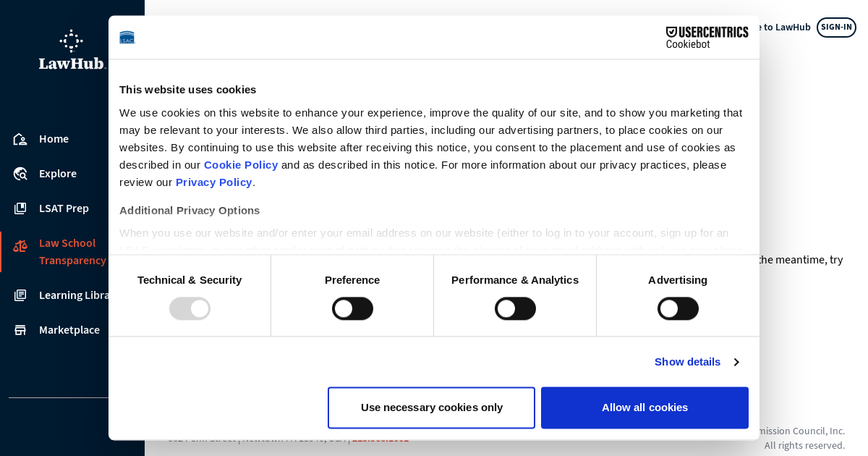This screenshot has height=456, width=868.
Task: Click the Law School Transparency scales icon
Action: pos(20,246)
